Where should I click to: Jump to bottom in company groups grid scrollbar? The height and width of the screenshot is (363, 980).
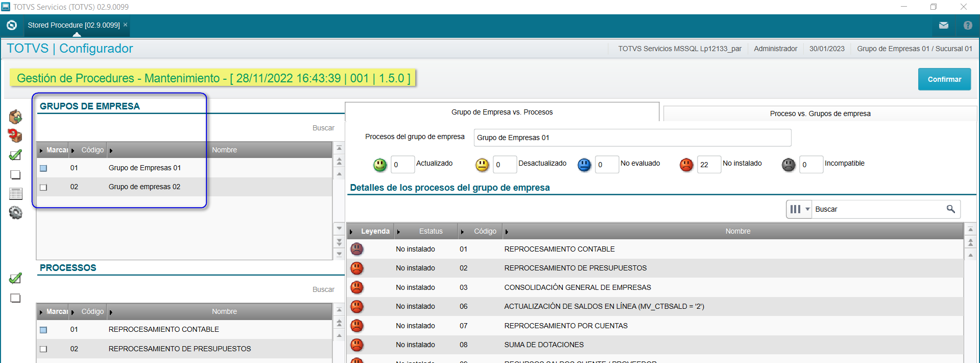pyautogui.click(x=339, y=254)
